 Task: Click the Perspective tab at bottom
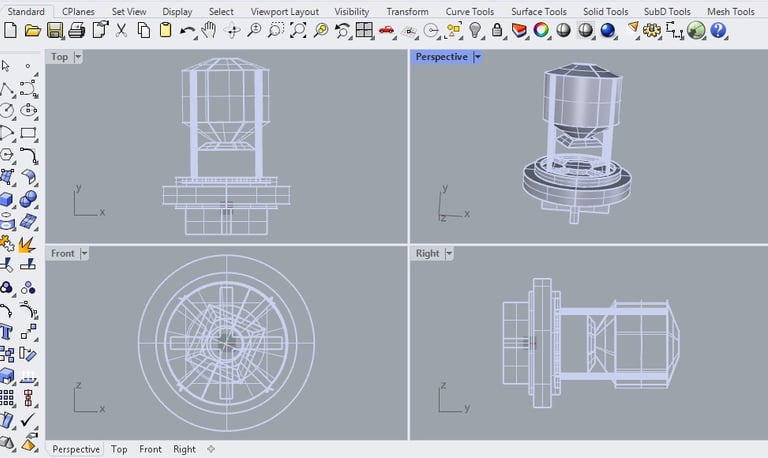[76, 449]
